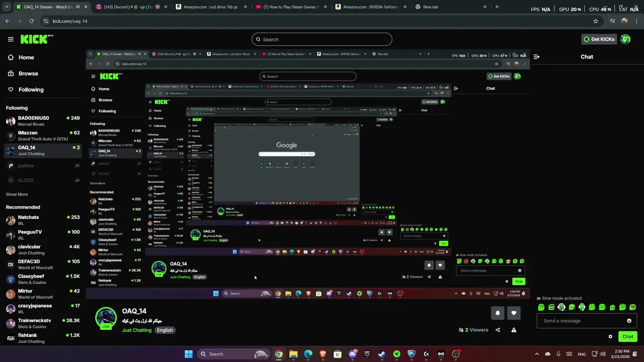644x362 pixels.
Task: Open BADGENIUS0 channel in Following
Action: pos(43,121)
